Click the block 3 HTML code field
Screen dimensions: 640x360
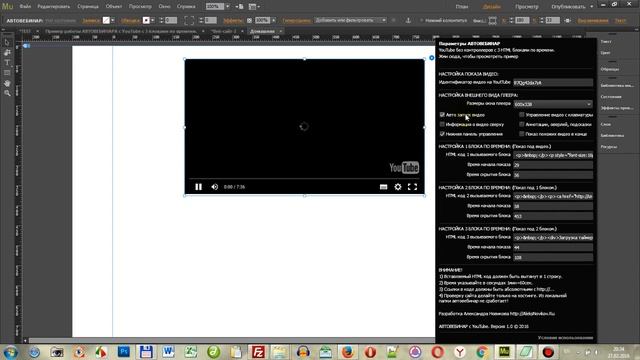point(553,238)
